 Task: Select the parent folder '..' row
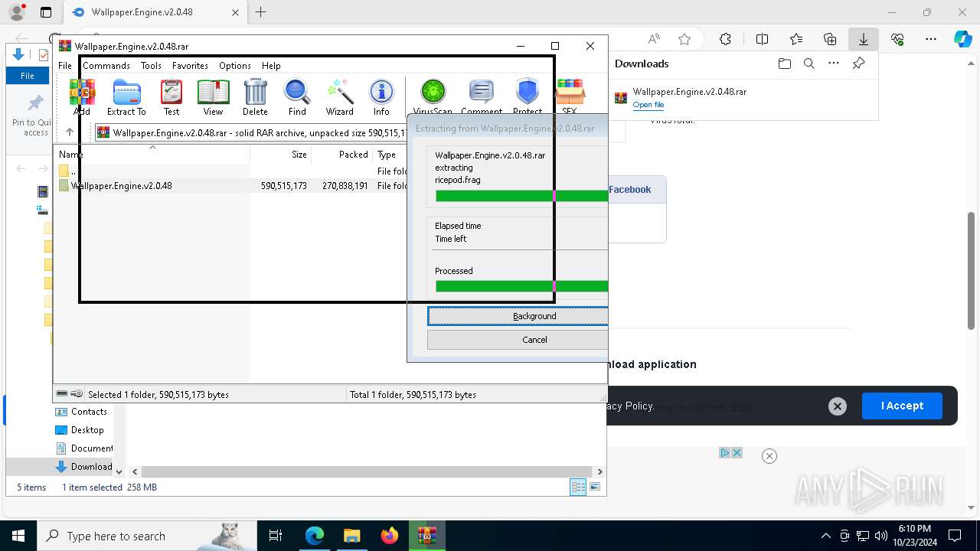[x=230, y=171]
